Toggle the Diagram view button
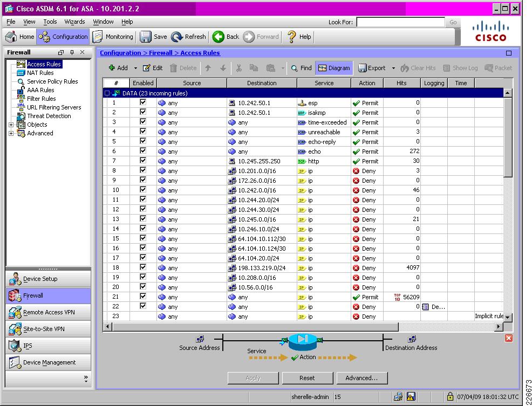 tap(334, 68)
